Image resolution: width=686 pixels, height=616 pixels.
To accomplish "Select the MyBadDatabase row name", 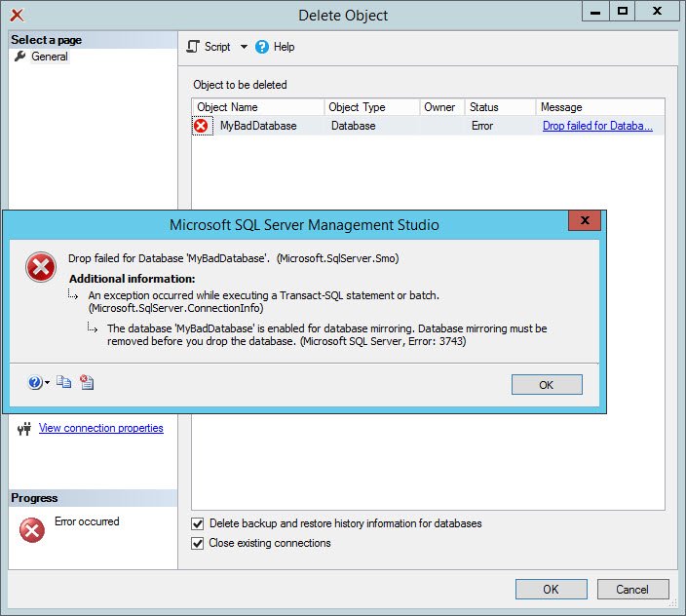I will point(258,126).
